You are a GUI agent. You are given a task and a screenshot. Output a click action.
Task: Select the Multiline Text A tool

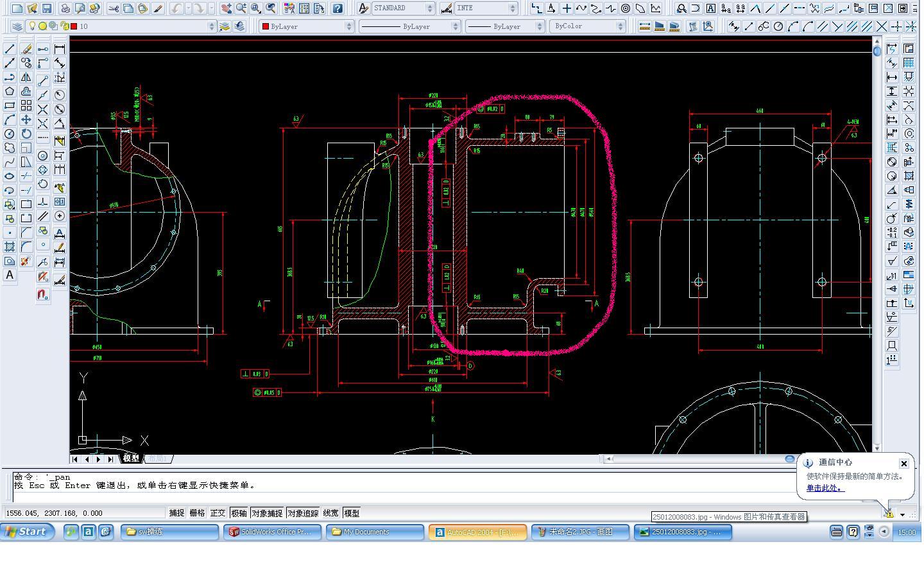(x=10, y=275)
